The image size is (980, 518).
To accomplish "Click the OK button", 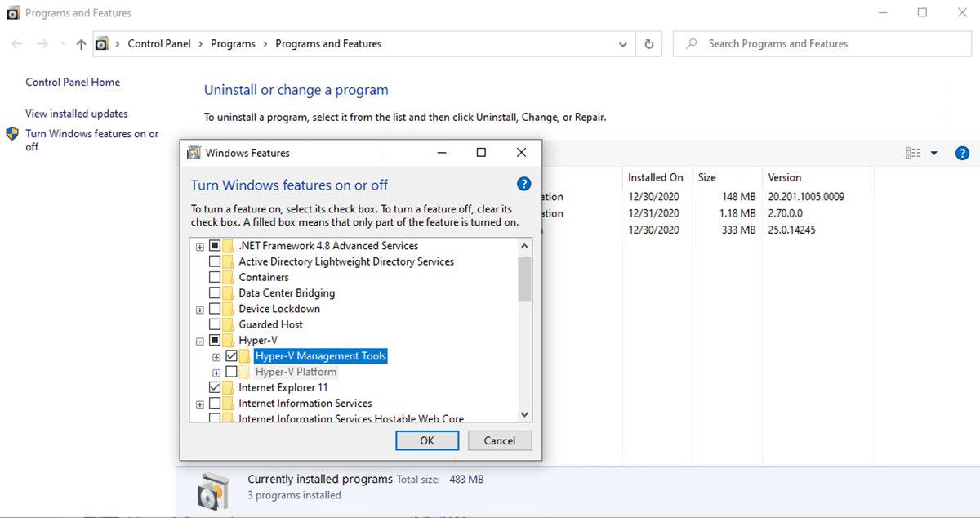I will point(427,440).
